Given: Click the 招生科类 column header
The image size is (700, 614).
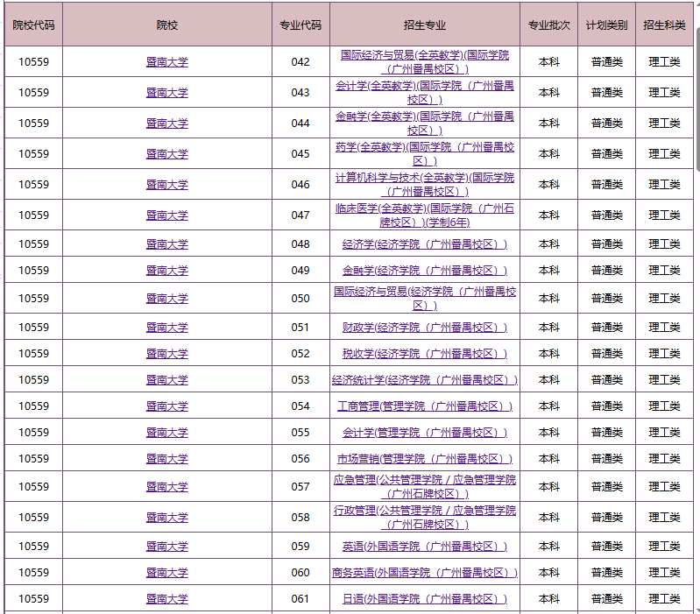Looking at the screenshot, I should click(x=664, y=25).
